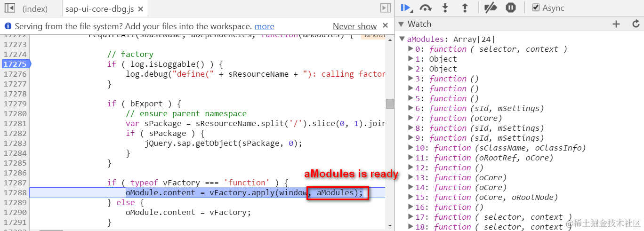Viewport: 644px width, 231px height.
Task: Toggle Deactivate breakpoints icon
Action: tap(491, 8)
